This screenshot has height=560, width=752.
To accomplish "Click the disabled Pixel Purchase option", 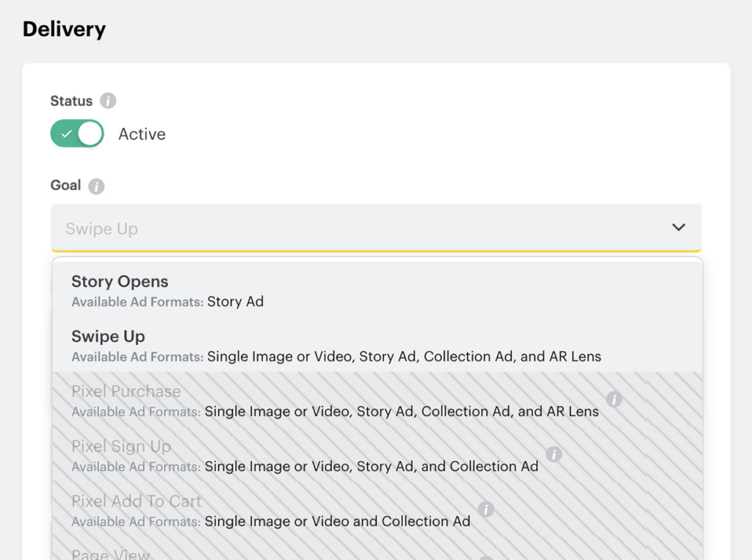I will pos(126,391).
